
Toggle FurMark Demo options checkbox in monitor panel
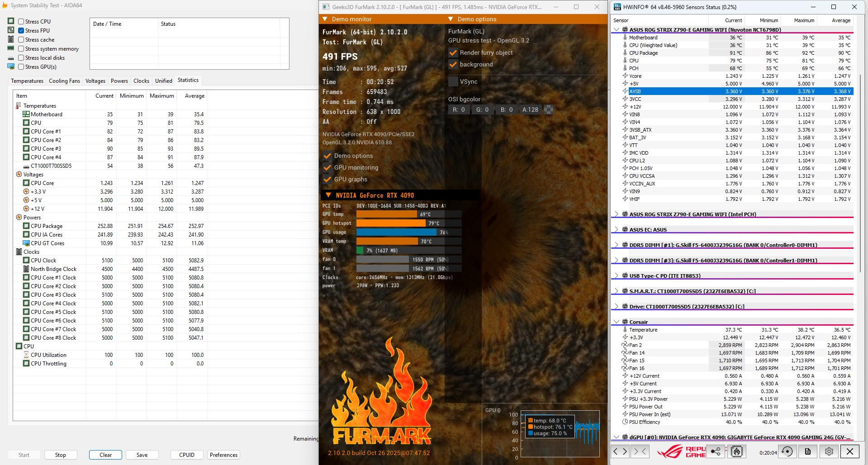click(x=327, y=156)
